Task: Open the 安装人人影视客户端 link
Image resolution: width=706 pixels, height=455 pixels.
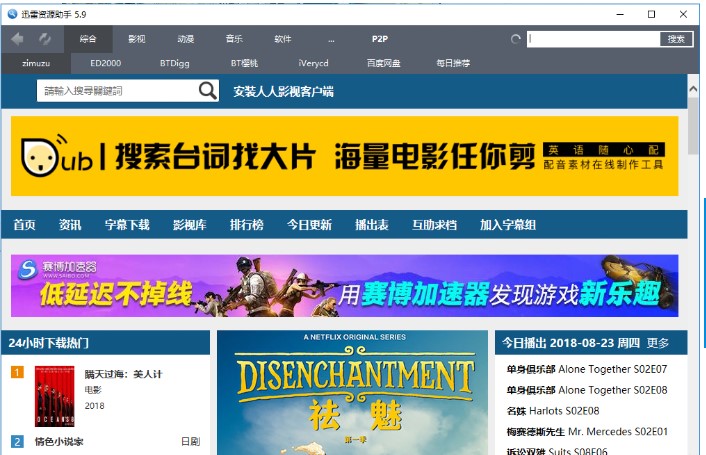Action: tap(283, 92)
